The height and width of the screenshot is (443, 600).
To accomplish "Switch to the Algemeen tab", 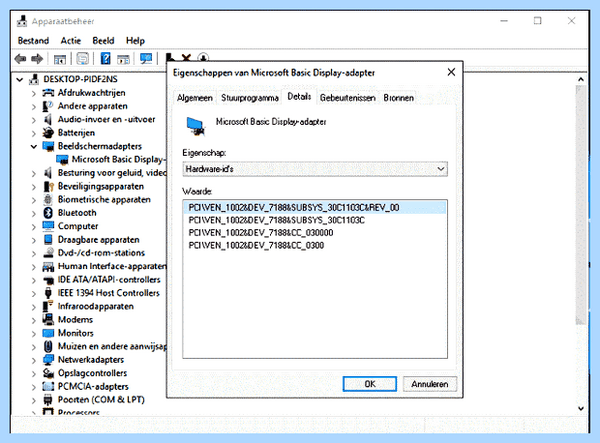I will [x=195, y=98].
